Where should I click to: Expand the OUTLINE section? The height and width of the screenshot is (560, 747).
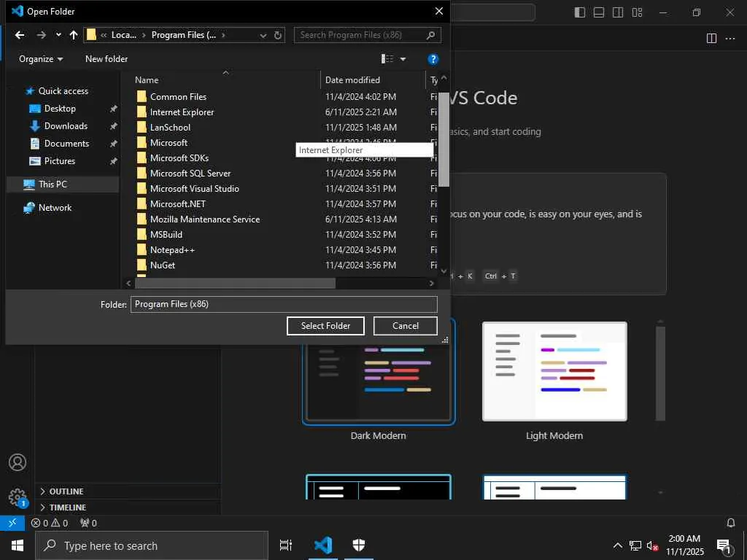[128, 491]
